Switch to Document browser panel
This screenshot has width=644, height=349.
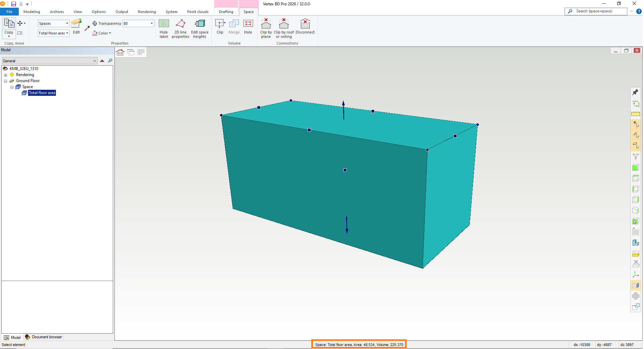pos(44,337)
